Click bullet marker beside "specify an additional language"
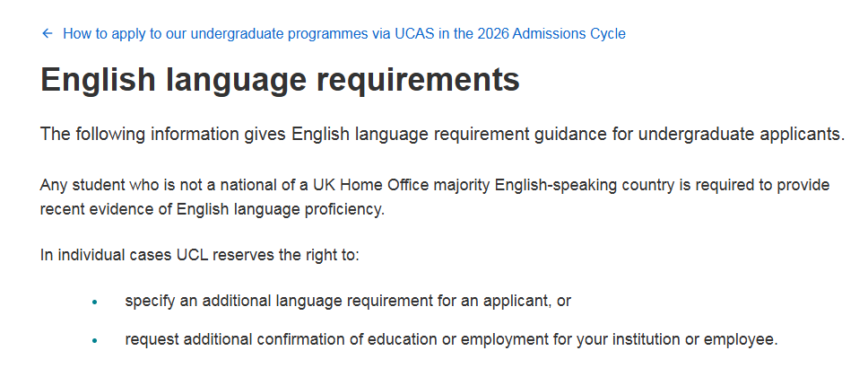This screenshot has width=868, height=377. coord(94,302)
